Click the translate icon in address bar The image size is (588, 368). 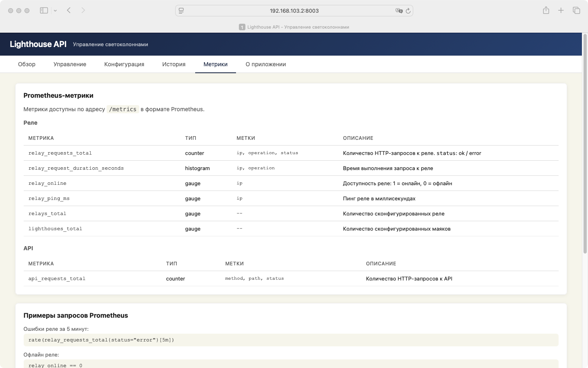(399, 11)
